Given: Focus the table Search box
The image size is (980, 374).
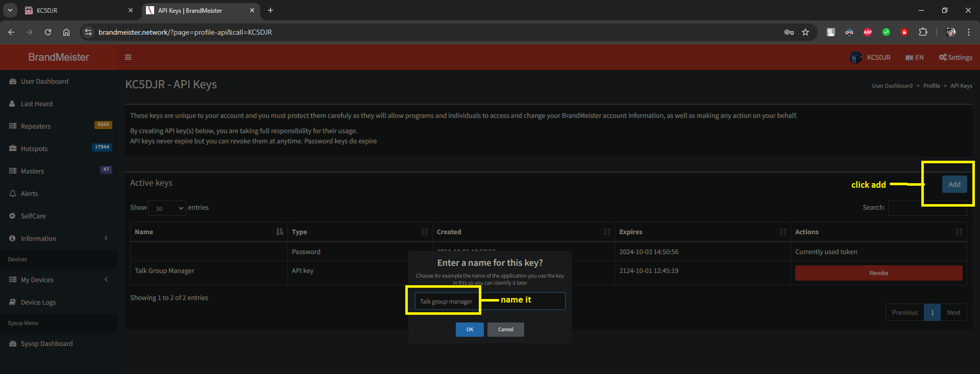Looking at the screenshot, I should click(927, 208).
